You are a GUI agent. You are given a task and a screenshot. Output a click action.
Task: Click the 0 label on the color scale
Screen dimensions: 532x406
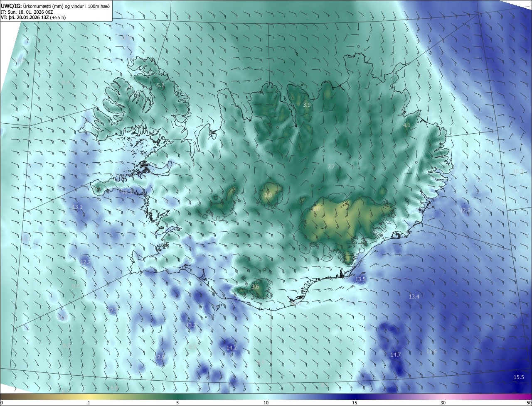coord(2,403)
